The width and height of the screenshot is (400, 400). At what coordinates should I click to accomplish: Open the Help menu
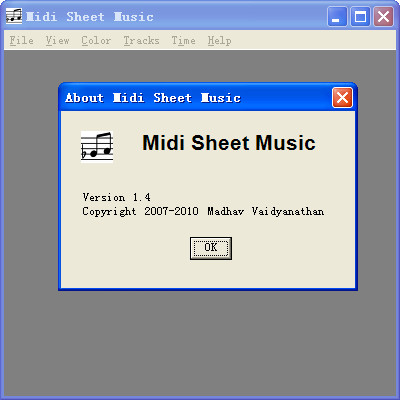point(219,41)
